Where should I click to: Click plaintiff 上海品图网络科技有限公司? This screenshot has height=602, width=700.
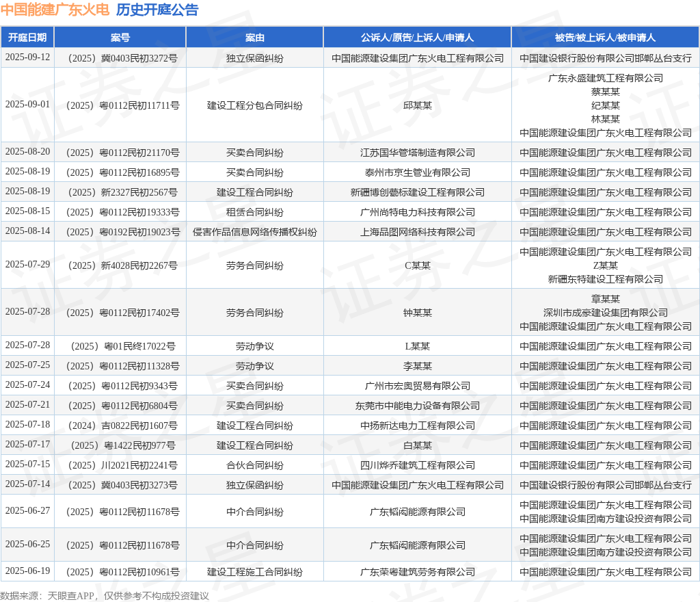[418, 232]
